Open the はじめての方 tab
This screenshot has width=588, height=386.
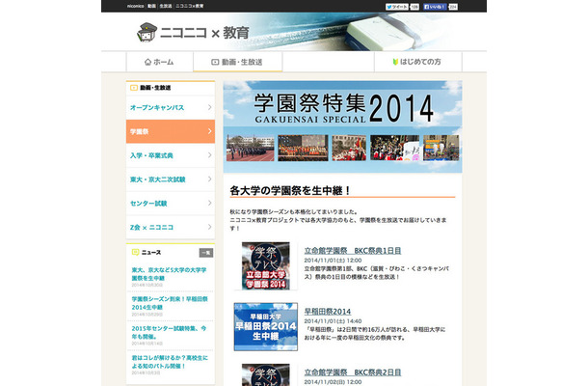(x=417, y=62)
